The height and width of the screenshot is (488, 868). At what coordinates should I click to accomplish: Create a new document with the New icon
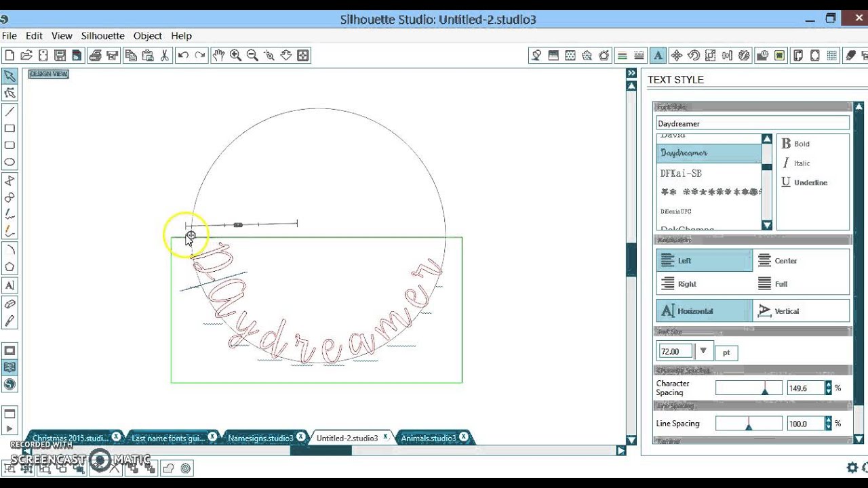[9, 56]
